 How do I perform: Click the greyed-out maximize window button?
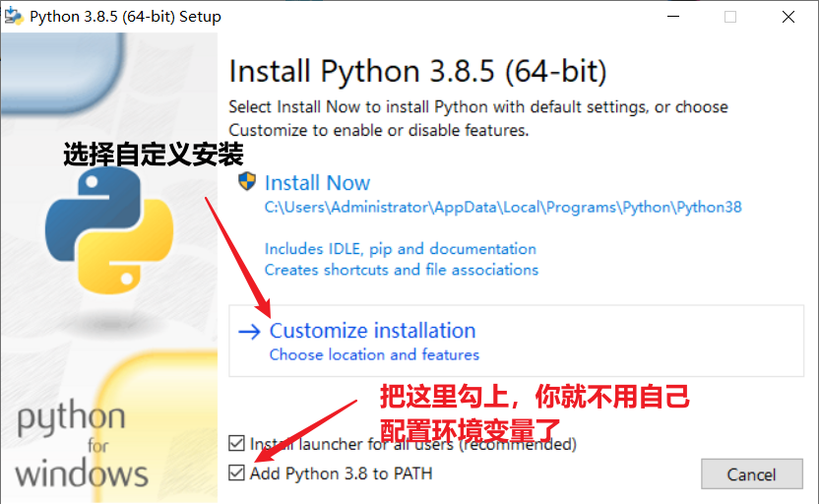[x=729, y=17]
